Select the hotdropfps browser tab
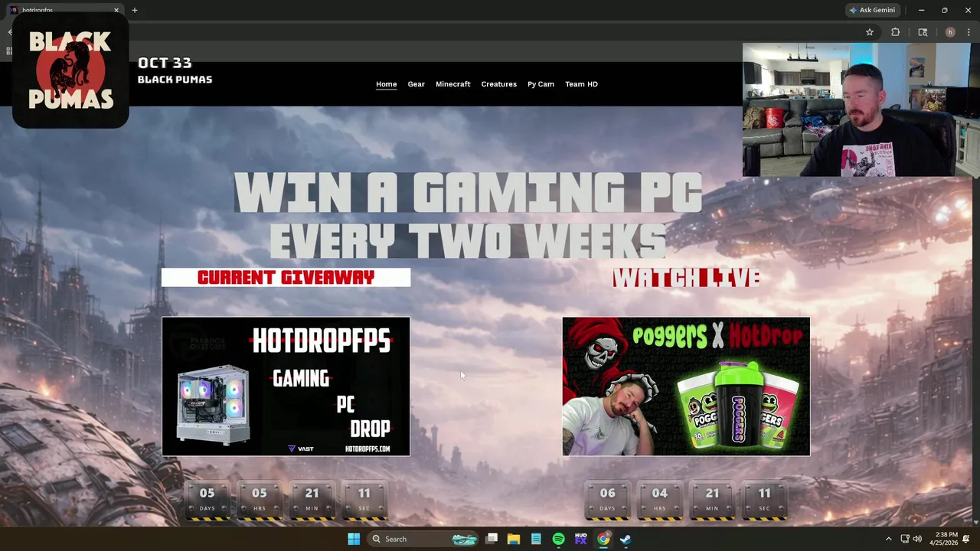The height and width of the screenshot is (551, 980). [64, 10]
